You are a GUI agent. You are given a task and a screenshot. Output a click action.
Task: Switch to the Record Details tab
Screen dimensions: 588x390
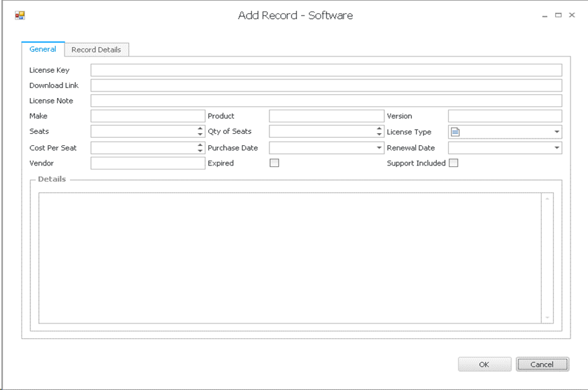coord(96,50)
